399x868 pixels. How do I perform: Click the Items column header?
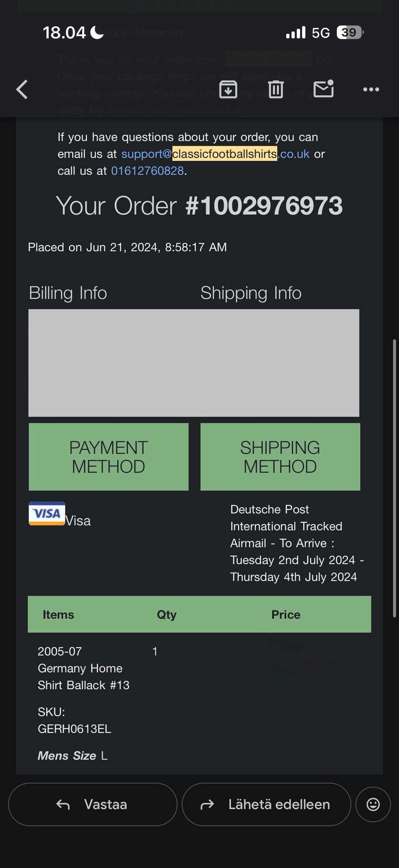pyautogui.click(x=58, y=614)
